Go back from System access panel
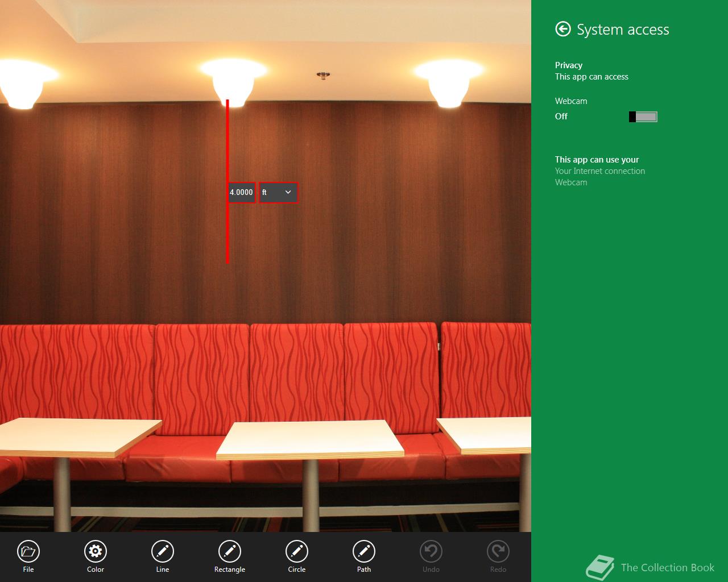 tap(563, 29)
